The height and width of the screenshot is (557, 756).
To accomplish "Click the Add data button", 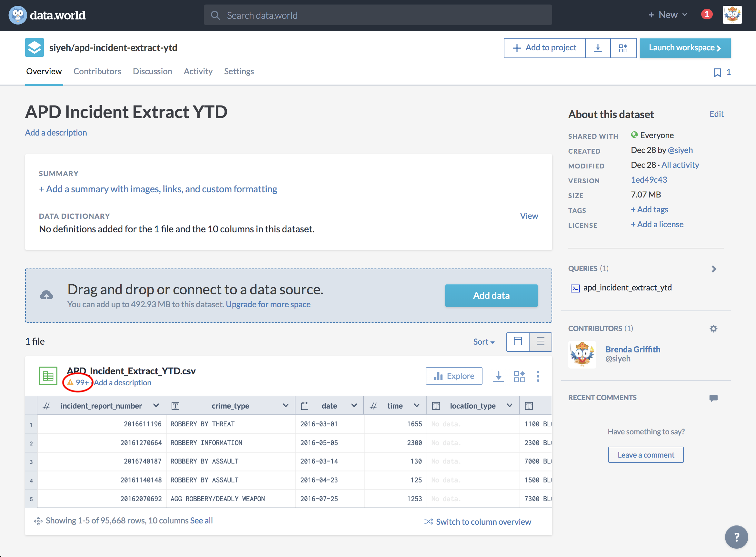I will [492, 295].
